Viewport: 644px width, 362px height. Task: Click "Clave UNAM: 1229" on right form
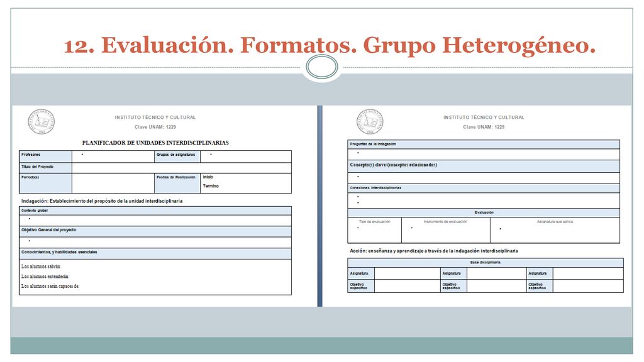[x=484, y=127]
